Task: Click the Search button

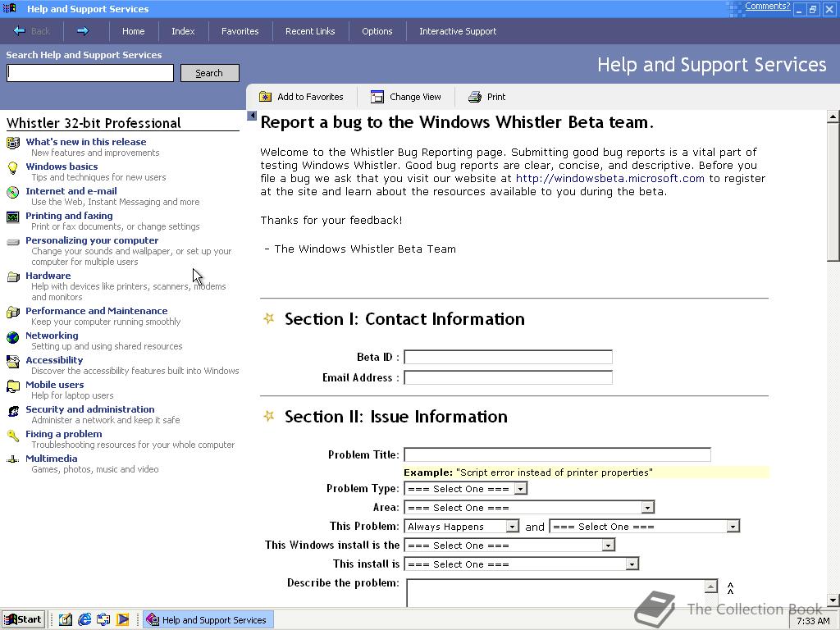Action: (x=209, y=73)
